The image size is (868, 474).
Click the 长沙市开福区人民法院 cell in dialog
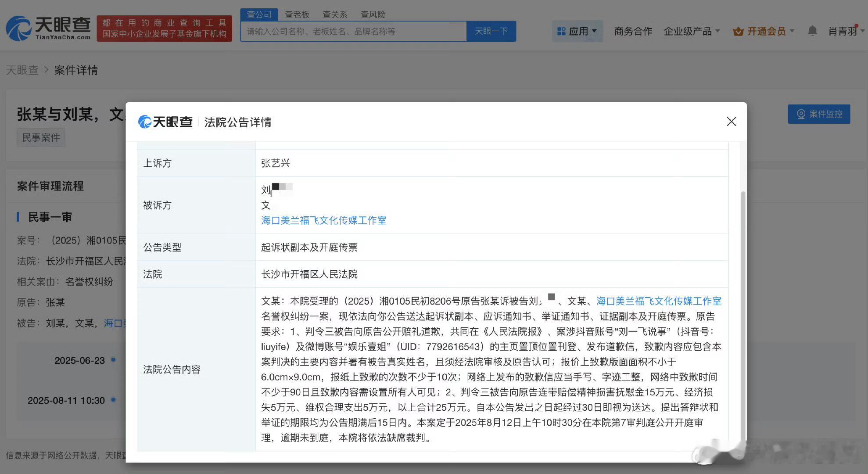(309, 274)
